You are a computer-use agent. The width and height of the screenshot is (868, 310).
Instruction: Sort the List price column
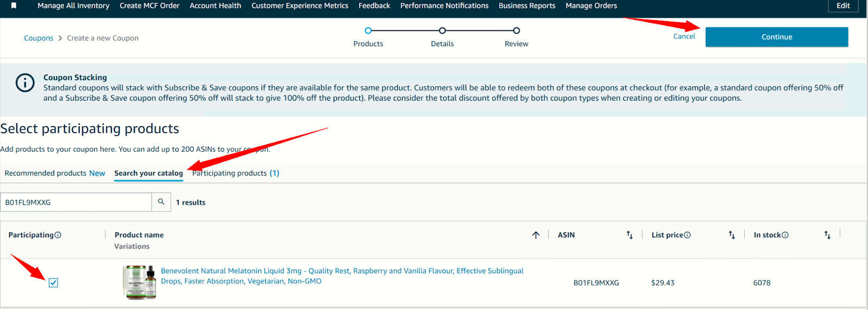pos(732,235)
